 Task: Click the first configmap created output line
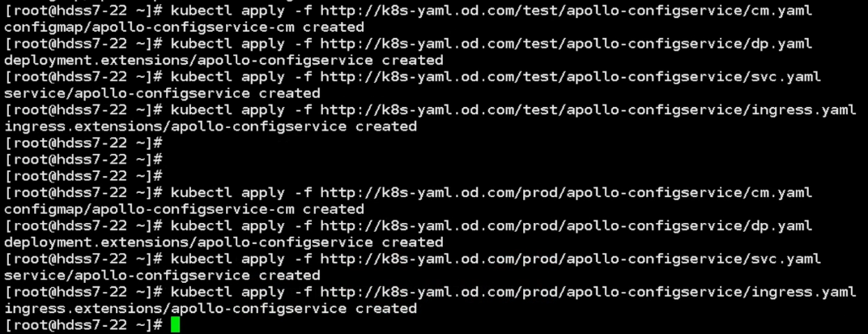[x=184, y=27]
